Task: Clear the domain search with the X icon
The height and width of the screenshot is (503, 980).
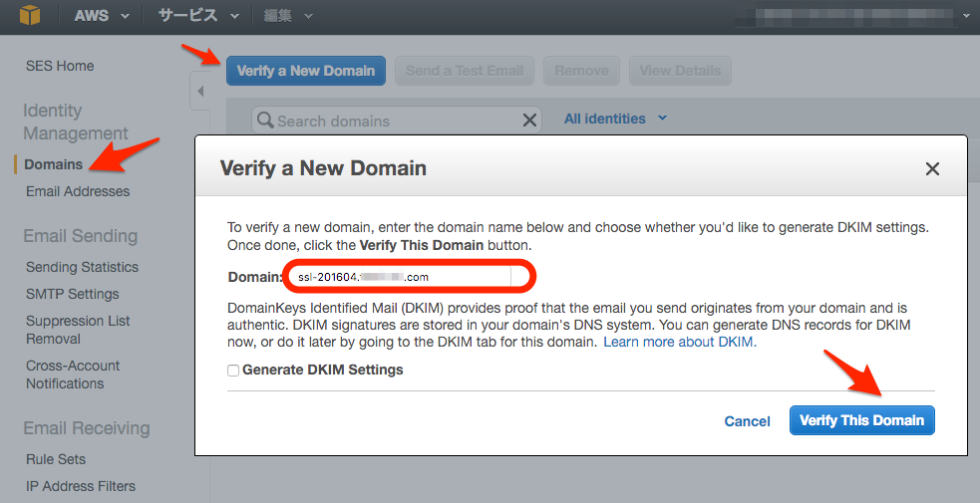Action: pyautogui.click(x=530, y=121)
